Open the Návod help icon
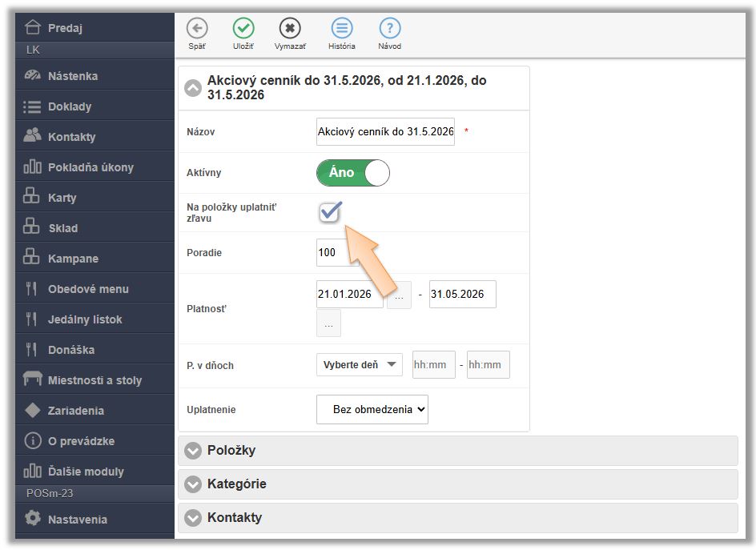Viewport: 756px width, 550px height. pos(389,29)
